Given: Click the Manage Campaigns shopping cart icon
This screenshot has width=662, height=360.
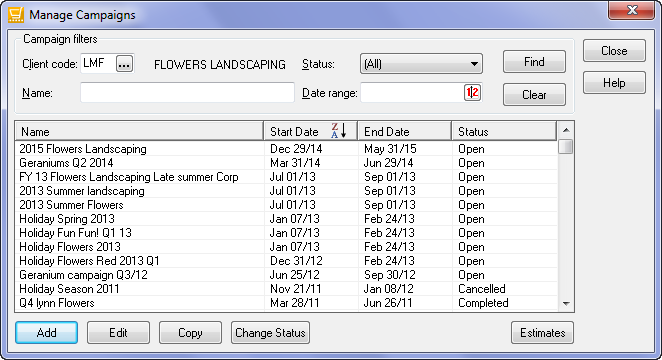Looking at the screenshot, I should pos(16,14).
